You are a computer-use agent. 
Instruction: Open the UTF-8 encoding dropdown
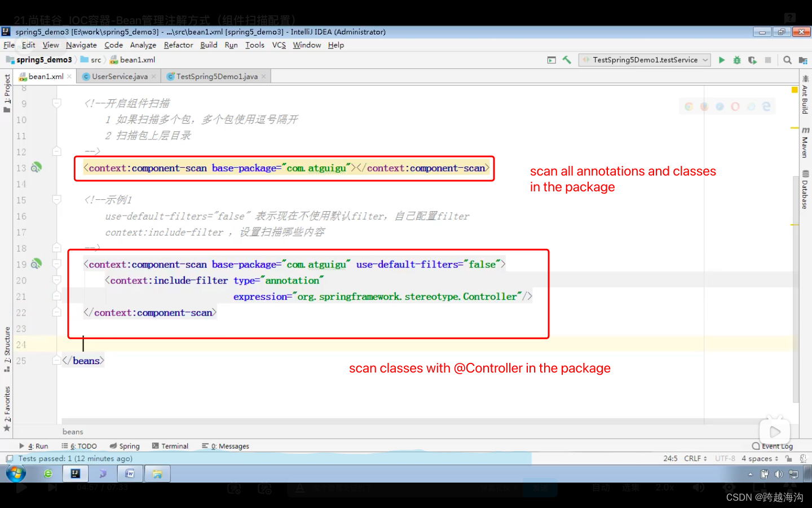(725, 459)
